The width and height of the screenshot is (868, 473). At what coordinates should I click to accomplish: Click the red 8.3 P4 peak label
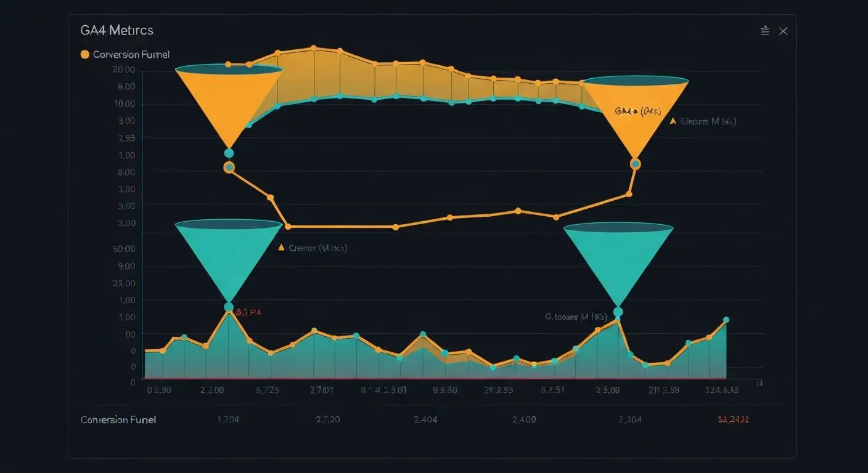(x=248, y=313)
